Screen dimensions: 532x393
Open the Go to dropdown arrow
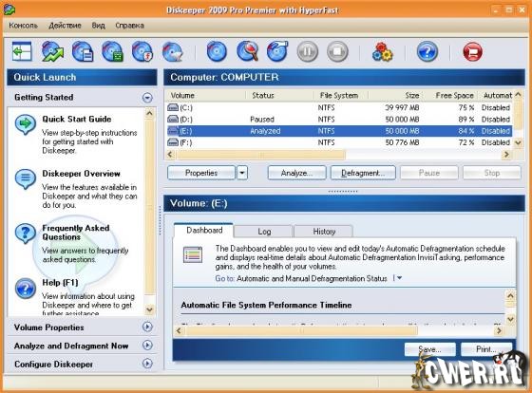coord(399,278)
